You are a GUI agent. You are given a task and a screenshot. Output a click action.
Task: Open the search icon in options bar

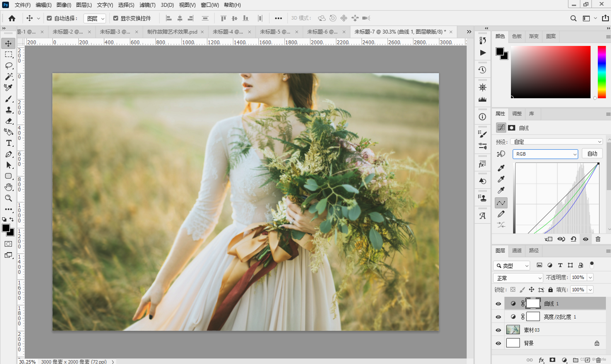(x=574, y=18)
